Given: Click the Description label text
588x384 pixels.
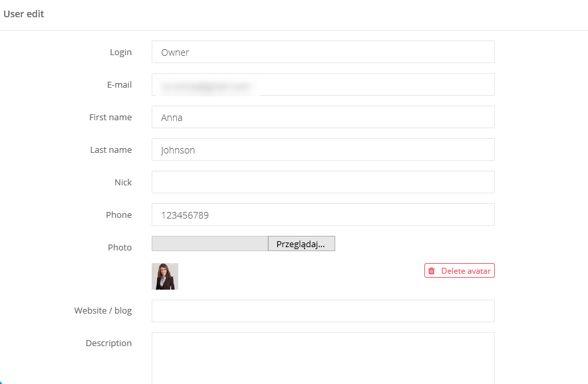Looking at the screenshot, I should pos(108,343).
